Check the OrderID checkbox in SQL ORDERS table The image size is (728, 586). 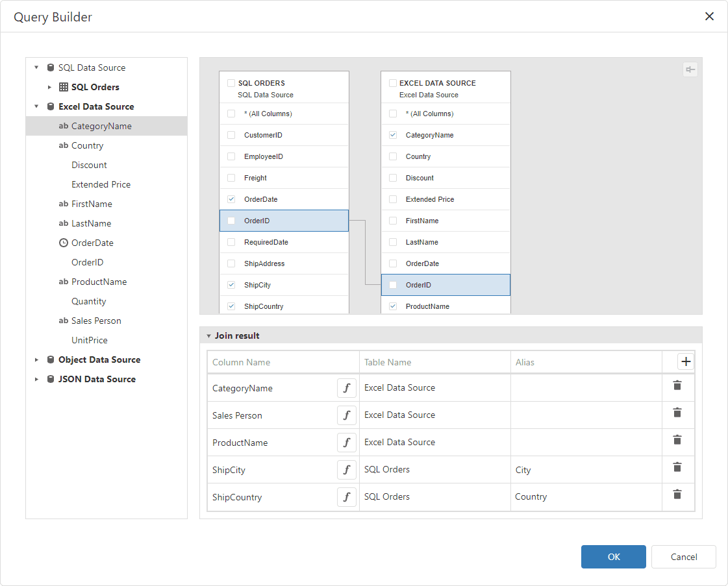tap(231, 221)
